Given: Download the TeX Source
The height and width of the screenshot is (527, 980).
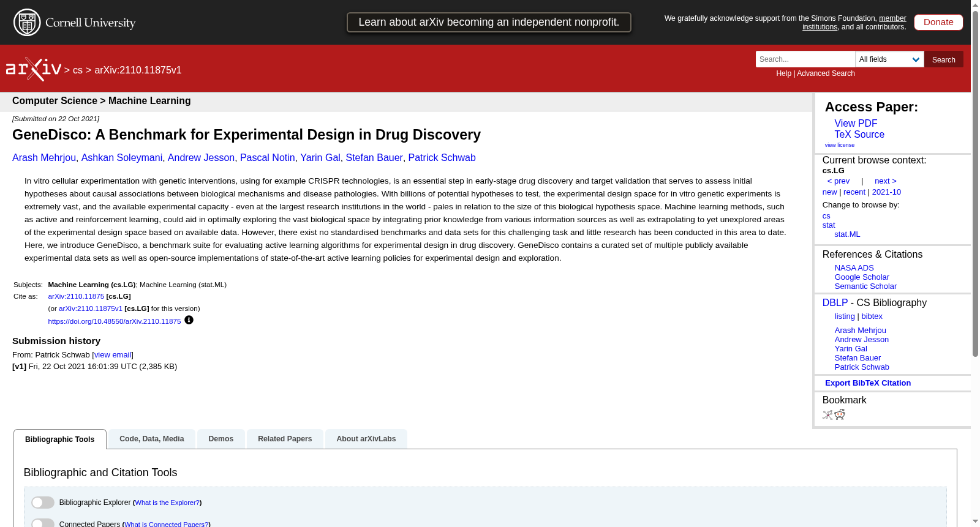Looking at the screenshot, I should point(859,135).
